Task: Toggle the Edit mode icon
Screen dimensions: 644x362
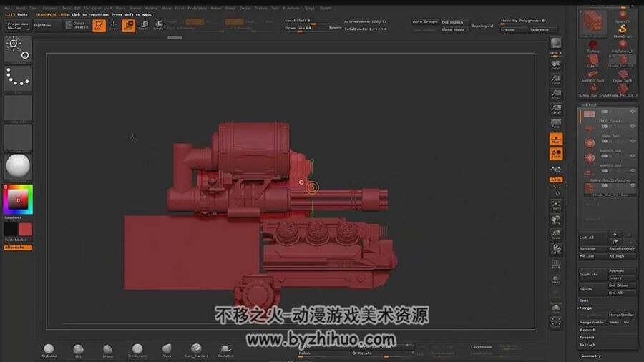Action: pos(99,26)
